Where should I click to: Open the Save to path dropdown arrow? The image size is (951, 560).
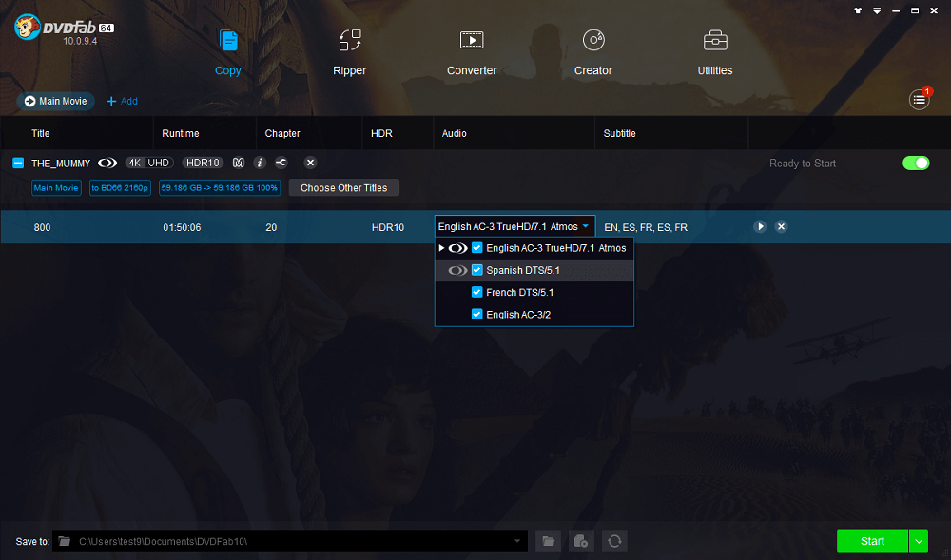coord(517,541)
